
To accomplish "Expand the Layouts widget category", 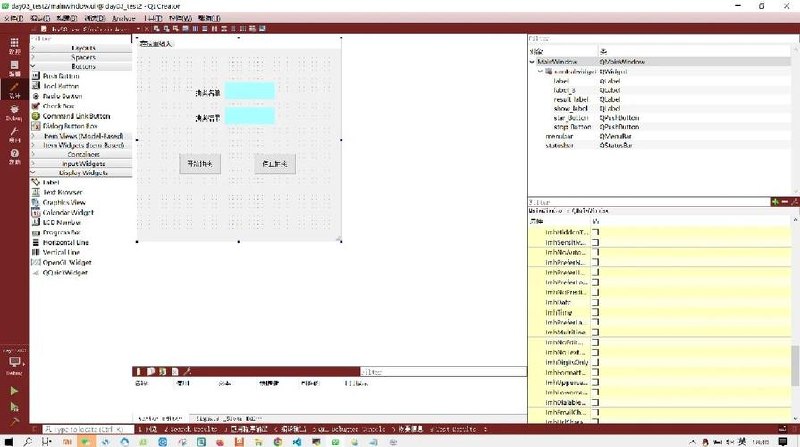I will (x=82, y=47).
